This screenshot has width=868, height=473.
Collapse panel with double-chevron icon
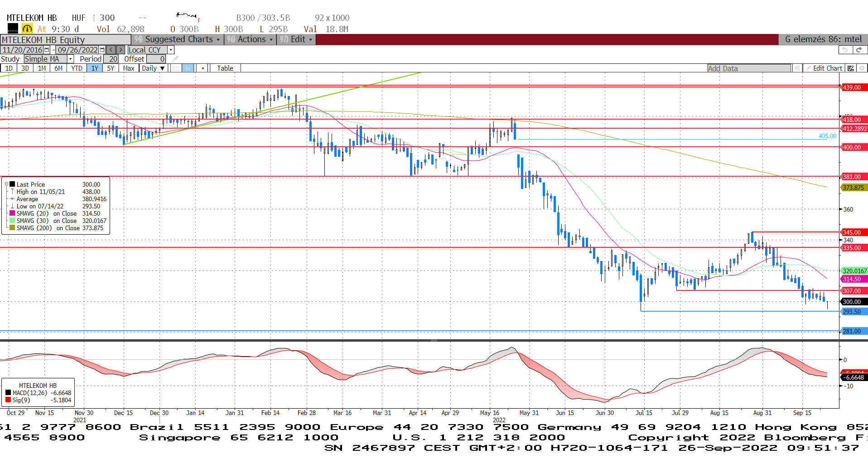click(x=797, y=68)
